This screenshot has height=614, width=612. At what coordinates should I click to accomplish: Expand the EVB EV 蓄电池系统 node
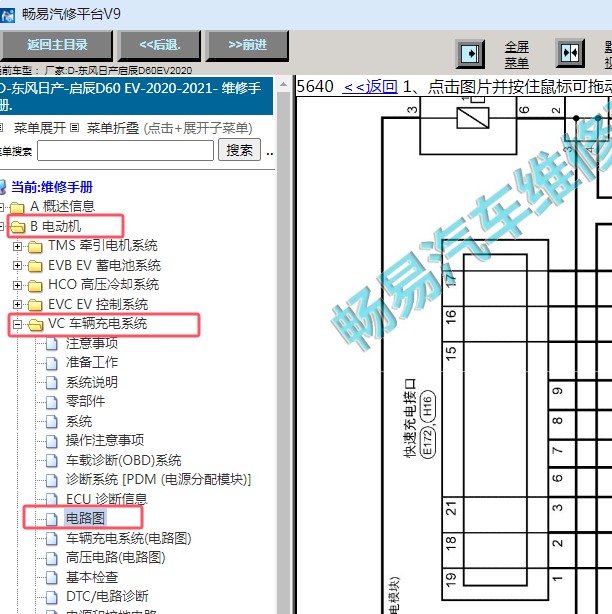pyautogui.click(x=17, y=265)
